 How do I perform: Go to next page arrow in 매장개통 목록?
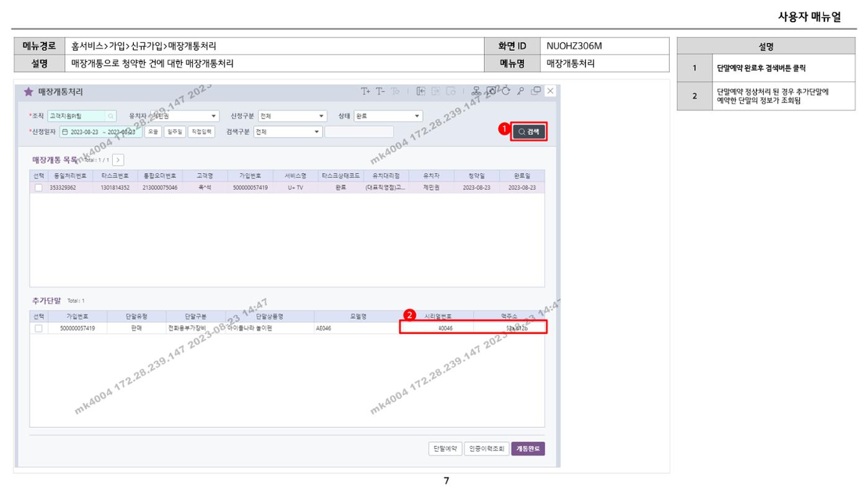point(118,160)
